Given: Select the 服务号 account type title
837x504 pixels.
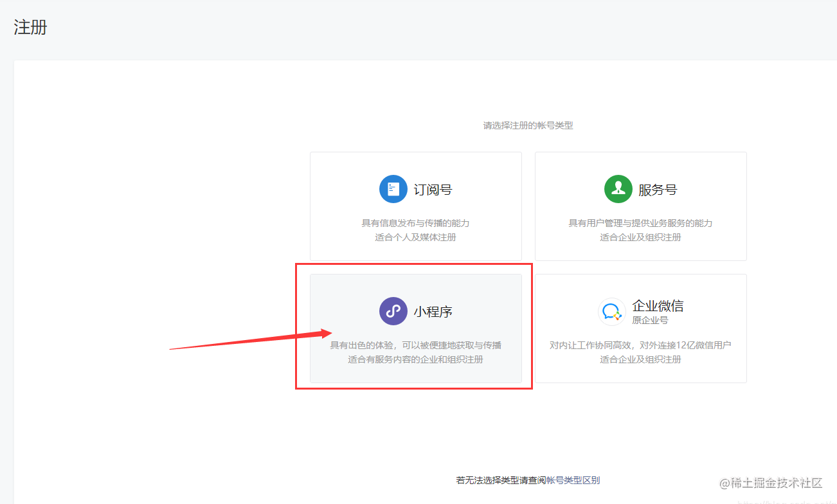Looking at the screenshot, I should click(x=658, y=190).
